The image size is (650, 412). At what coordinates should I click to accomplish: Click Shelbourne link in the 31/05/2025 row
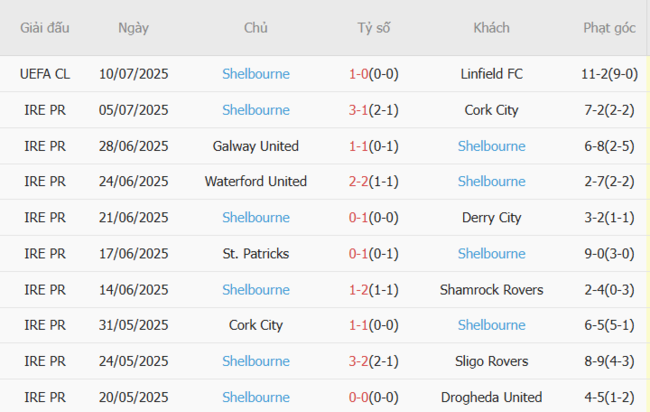pos(491,325)
